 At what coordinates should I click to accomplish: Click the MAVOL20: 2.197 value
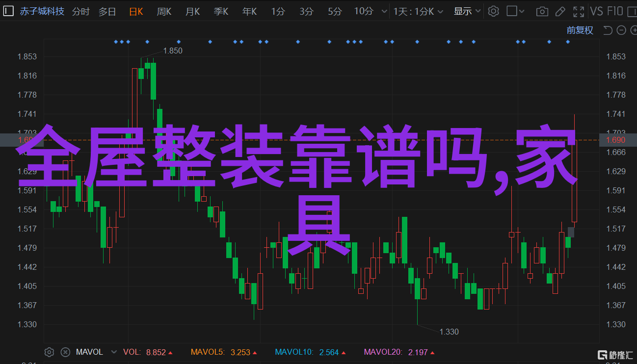pyautogui.click(x=399, y=352)
